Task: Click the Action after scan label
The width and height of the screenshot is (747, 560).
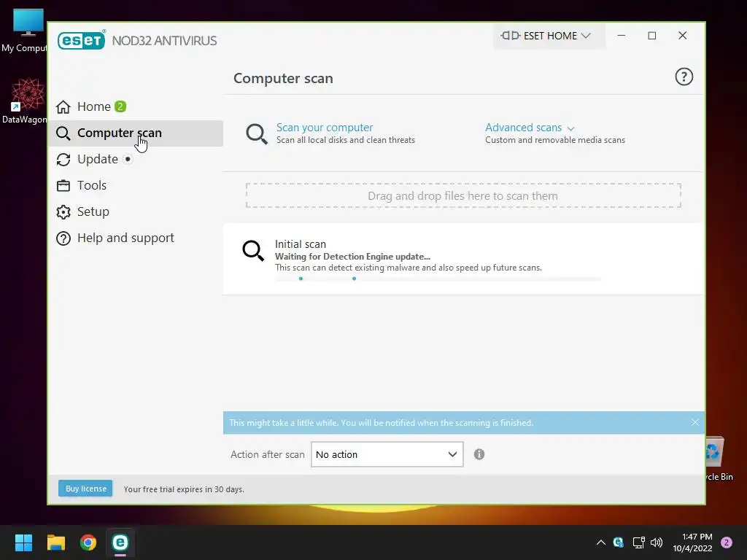Action: (267, 454)
